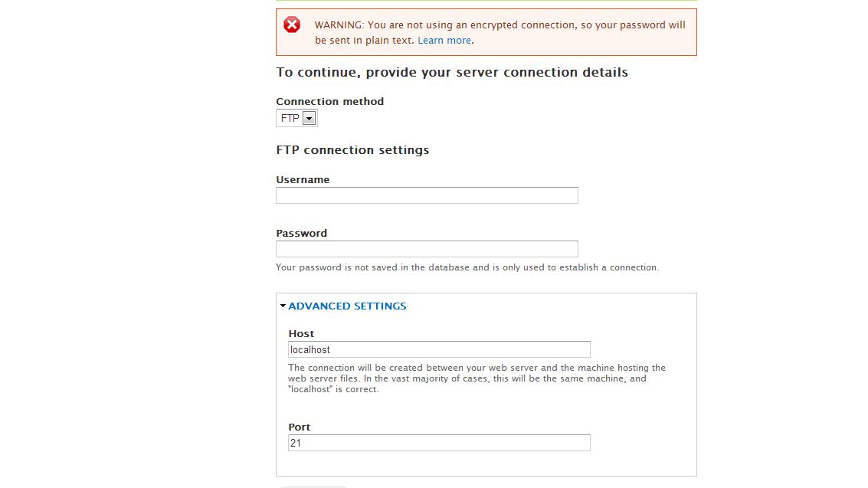This screenshot has height=488, width=868.
Task: Click the unencrypted connection warning text
Action: click(500, 33)
